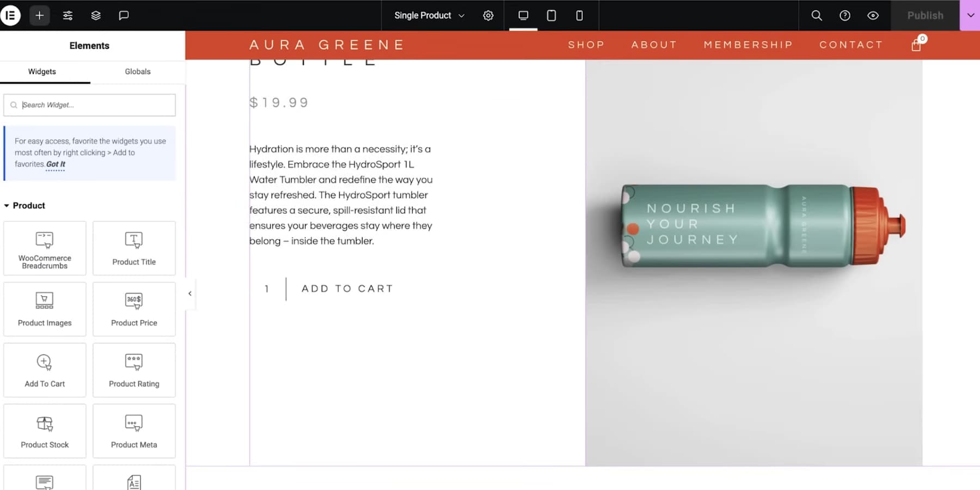Click inside the Search Widget field

tap(90, 105)
